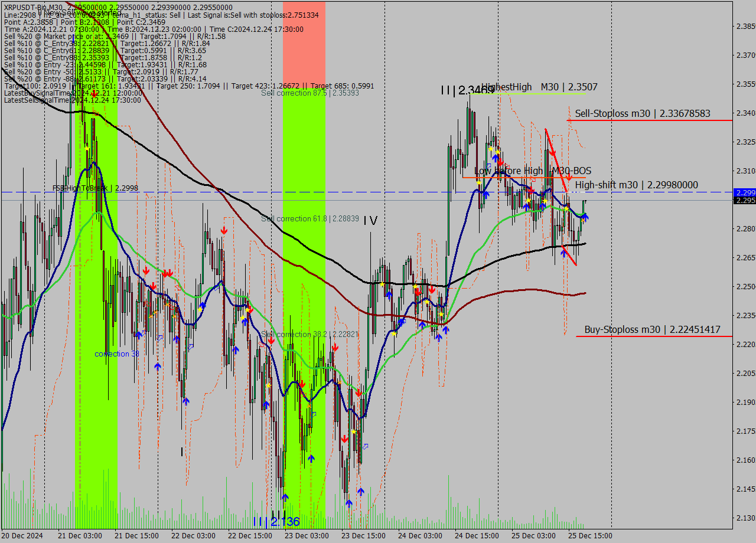
Task: Click the 2.2500 price axis value
Action: [x=745, y=287]
